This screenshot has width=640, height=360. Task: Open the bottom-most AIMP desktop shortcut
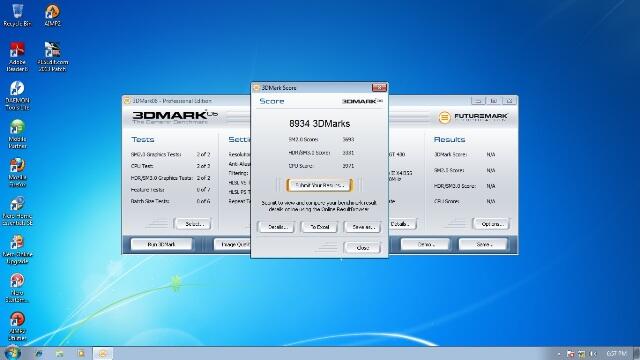coord(17,326)
